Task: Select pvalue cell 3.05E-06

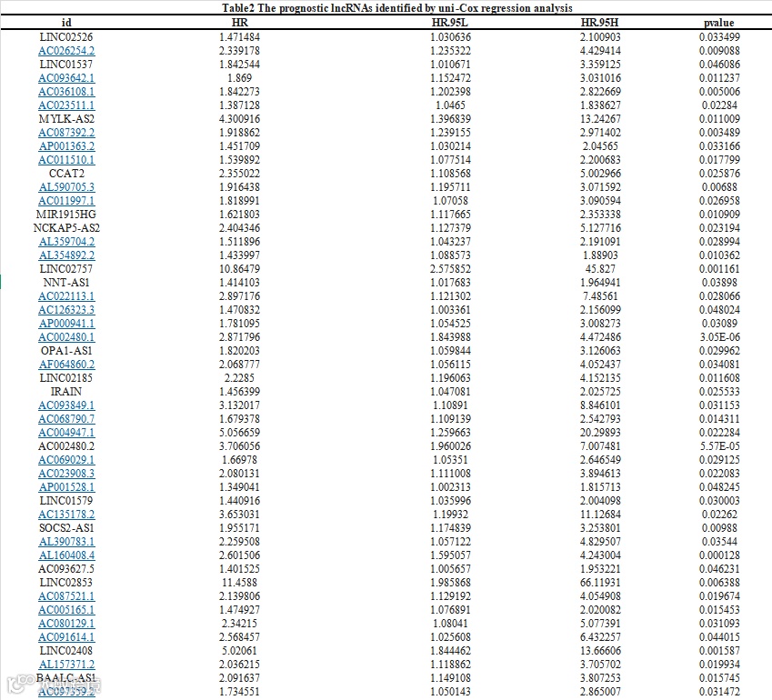Action: pyautogui.click(x=719, y=337)
